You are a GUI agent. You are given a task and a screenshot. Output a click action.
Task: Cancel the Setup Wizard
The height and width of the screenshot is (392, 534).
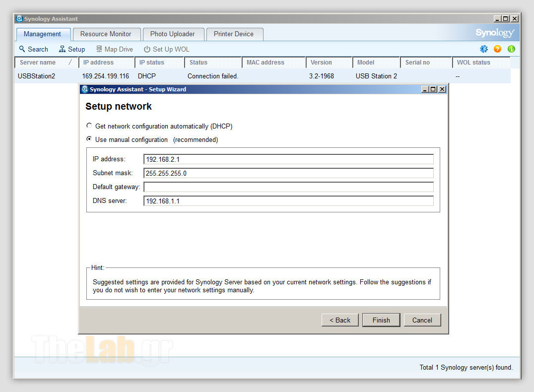(x=422, y=320)
